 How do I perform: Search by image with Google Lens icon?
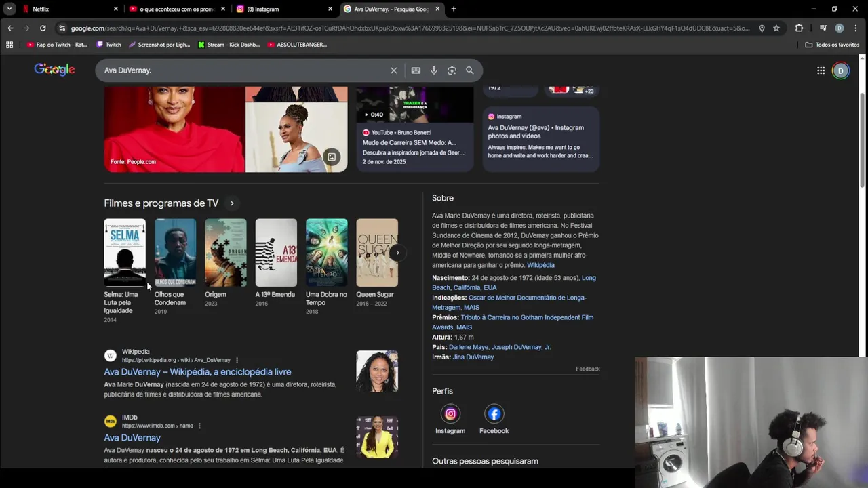click(452, 70)
